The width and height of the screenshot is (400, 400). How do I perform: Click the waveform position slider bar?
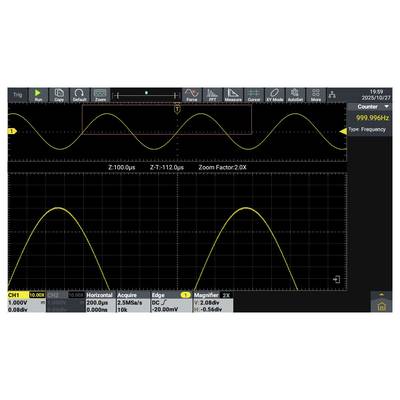[x=146, y=95]
